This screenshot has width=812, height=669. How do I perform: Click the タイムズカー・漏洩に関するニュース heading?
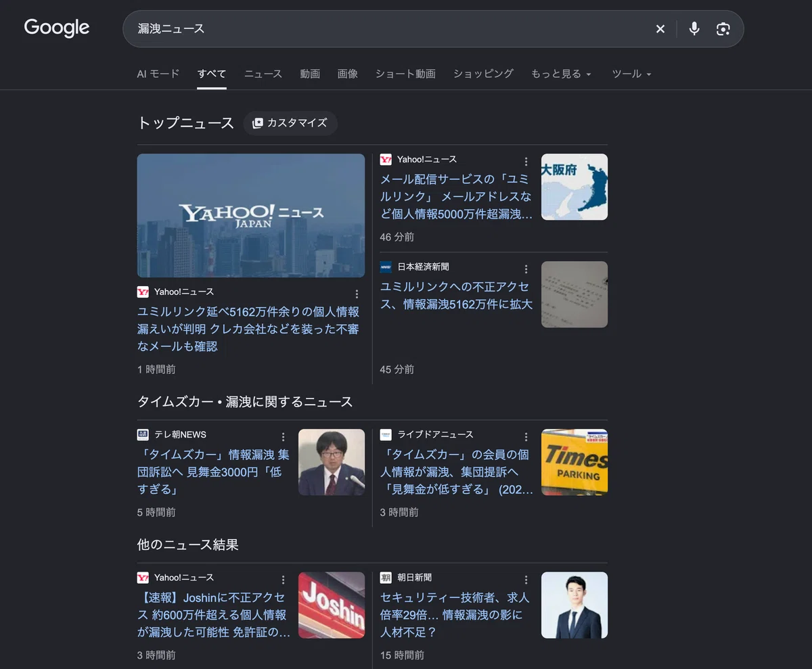pos(245,402)
